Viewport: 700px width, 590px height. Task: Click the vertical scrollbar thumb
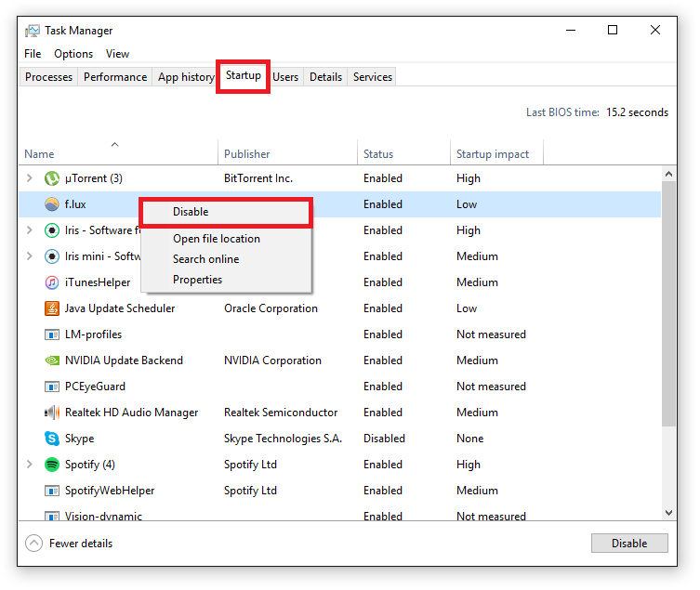point(668,304)
